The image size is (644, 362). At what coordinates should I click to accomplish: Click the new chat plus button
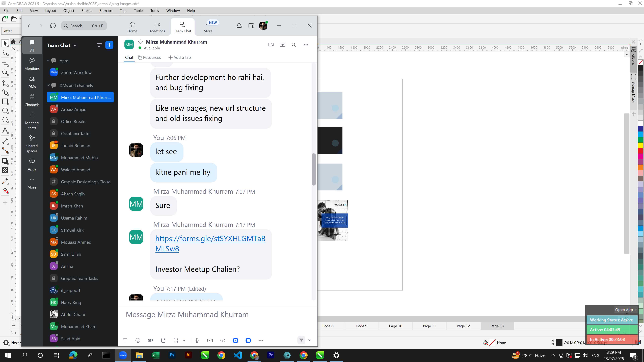coord(109,45)
